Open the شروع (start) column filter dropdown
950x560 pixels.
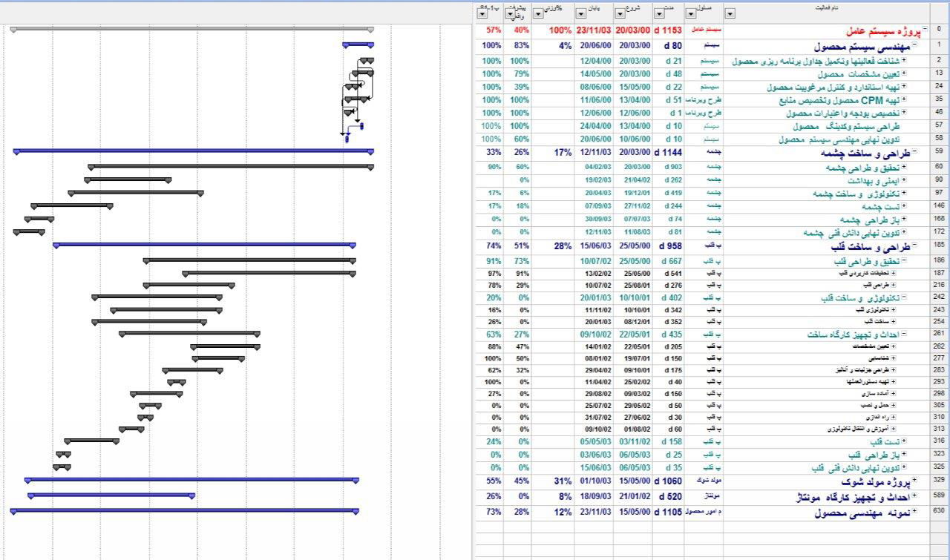620,13
